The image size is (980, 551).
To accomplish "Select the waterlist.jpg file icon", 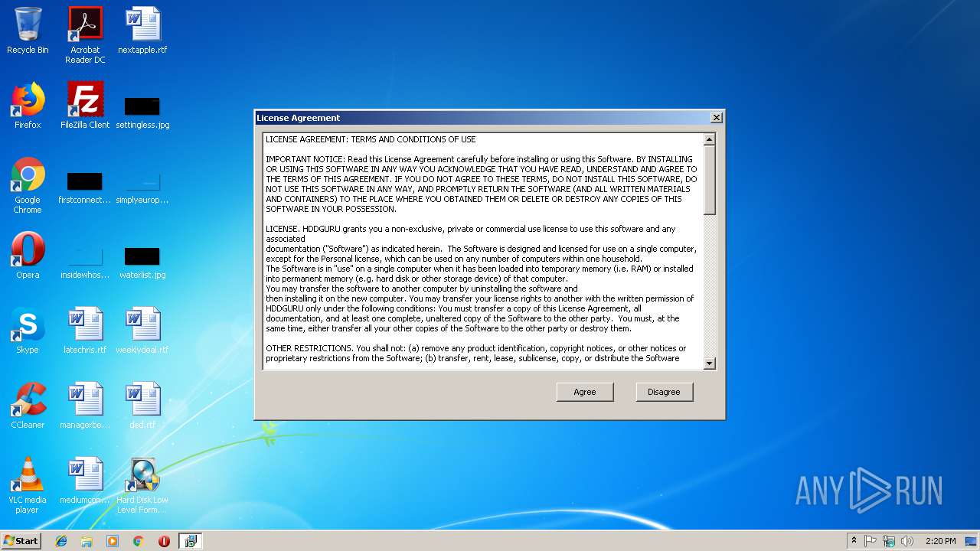I will click(x=142, y=263).
